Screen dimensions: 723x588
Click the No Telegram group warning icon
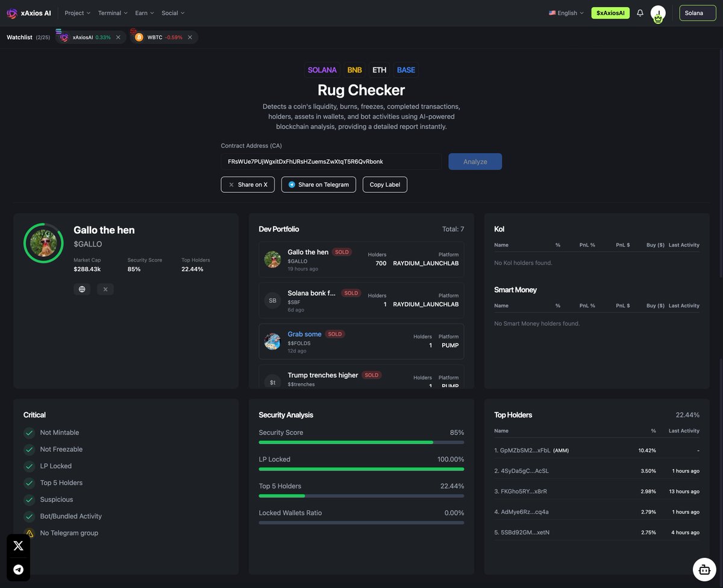[x=29, y=533]
